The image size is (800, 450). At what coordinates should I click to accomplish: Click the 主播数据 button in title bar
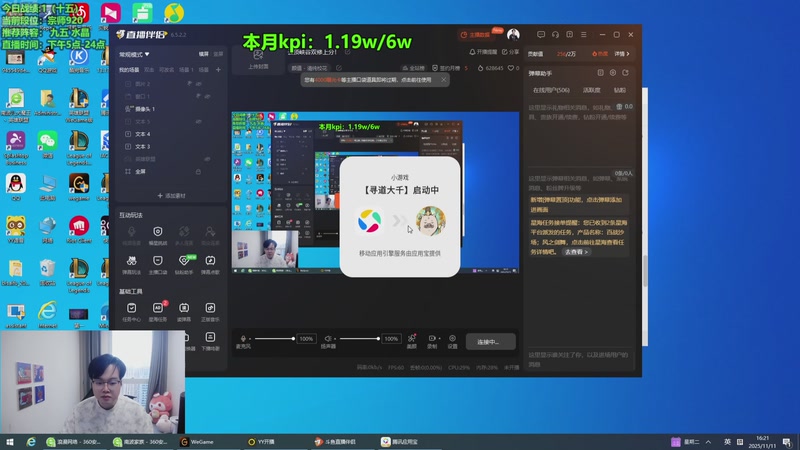pyautogui.click(x=479, y=35)
